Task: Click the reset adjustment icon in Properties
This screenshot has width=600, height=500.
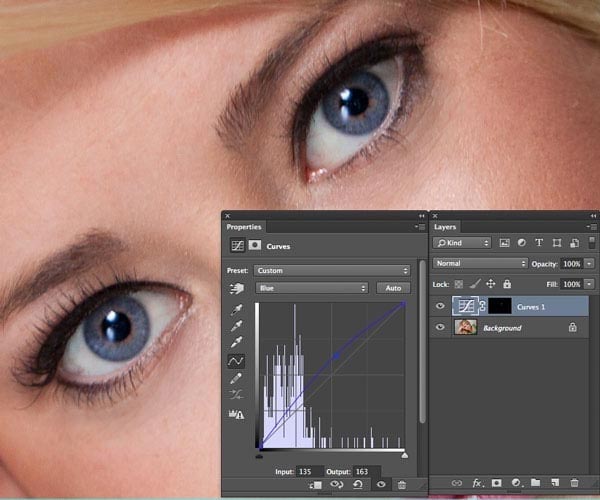Action: coord(359,484)
